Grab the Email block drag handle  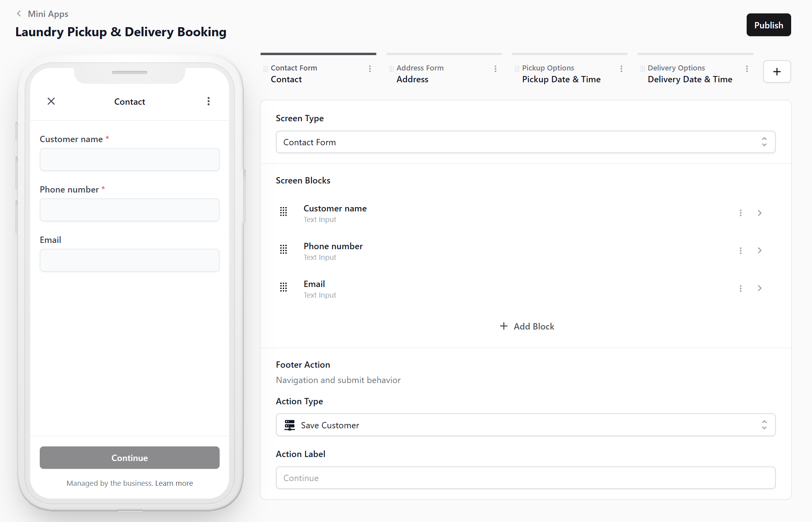[283, 287]
